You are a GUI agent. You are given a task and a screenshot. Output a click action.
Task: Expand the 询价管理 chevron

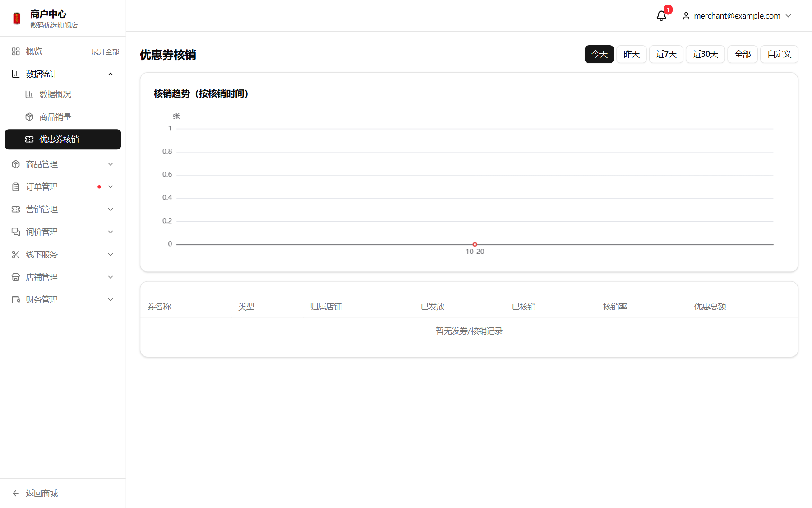111,232
